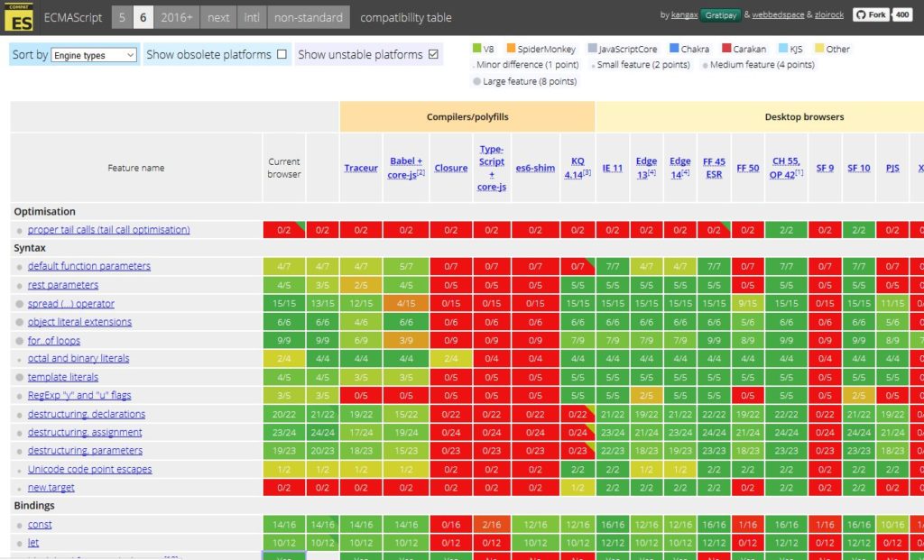Open destructuring, assignment link
Image resolution: width=924 pixels, height=560 pixels.
[85, 432]
